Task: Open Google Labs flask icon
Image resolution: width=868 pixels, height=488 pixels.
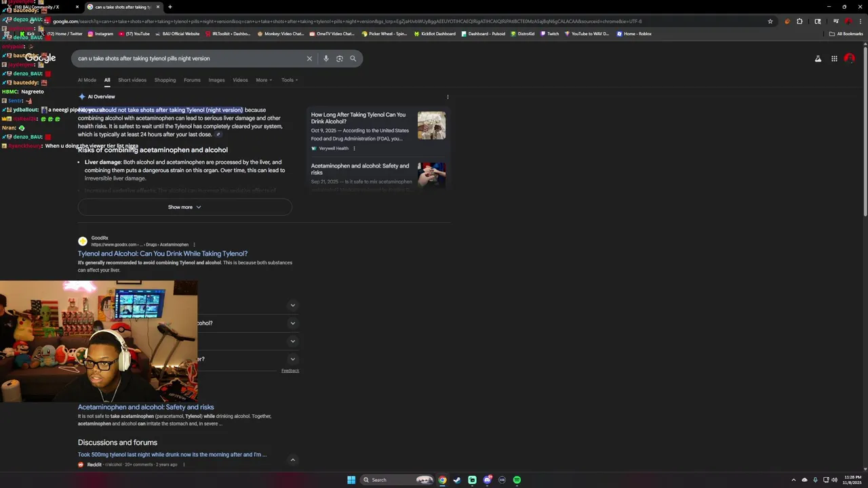Action: pos(818,59)
